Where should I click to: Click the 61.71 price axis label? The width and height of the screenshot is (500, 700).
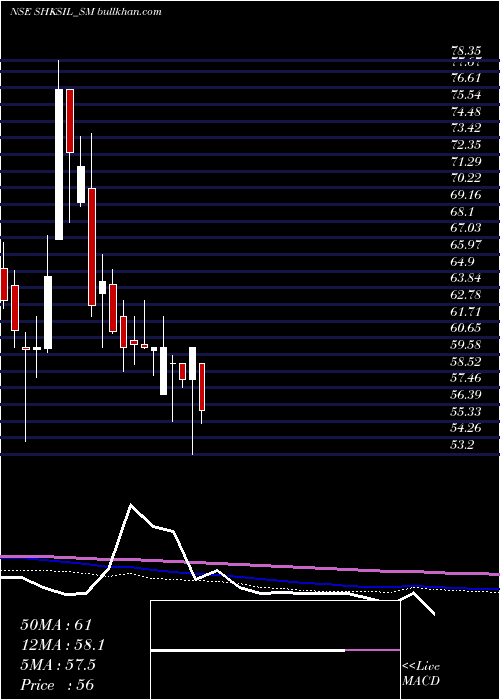[466, 311]
